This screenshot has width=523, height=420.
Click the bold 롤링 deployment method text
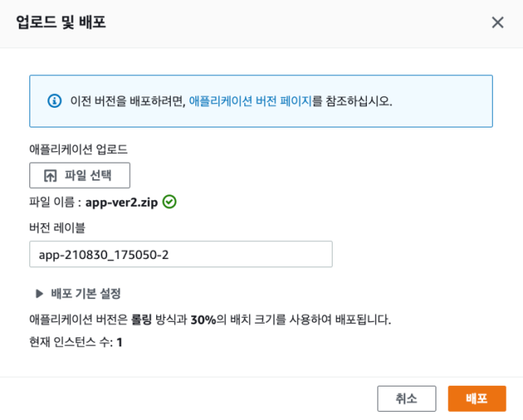141,319
